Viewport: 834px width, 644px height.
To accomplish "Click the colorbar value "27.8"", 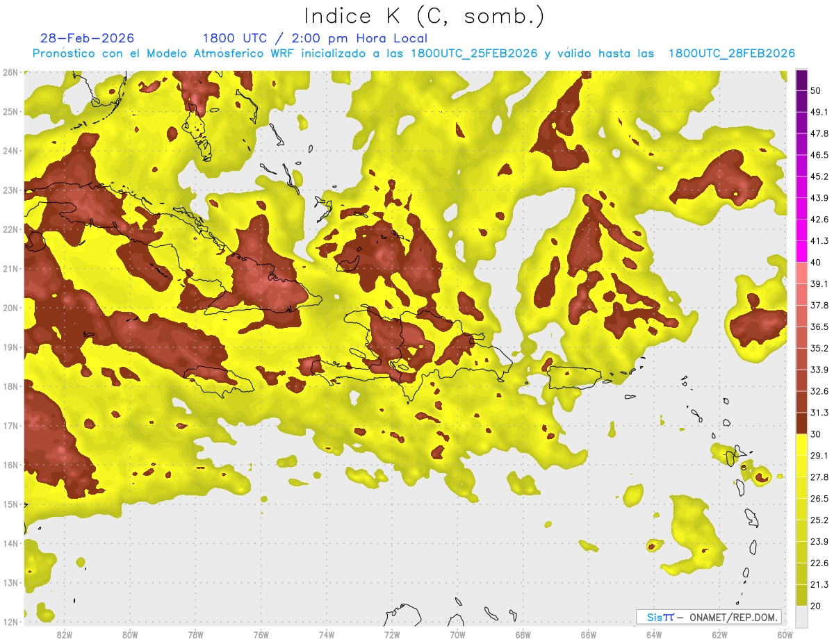I will 819,477.
